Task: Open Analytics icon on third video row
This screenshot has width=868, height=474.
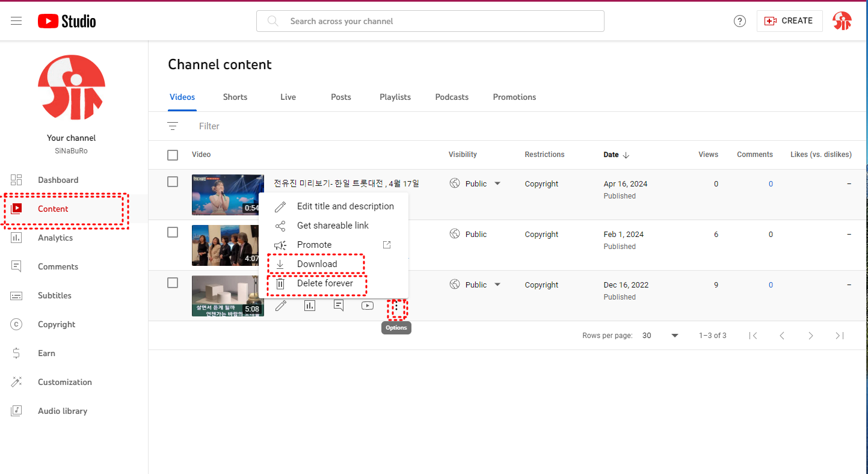Action: 310,306
